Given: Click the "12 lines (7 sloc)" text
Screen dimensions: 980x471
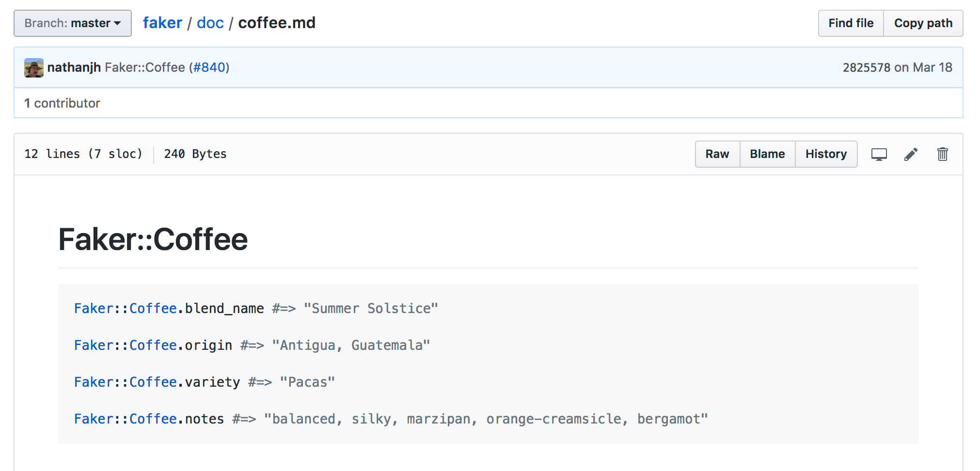Looking at the screenshot, I should 84,154.
